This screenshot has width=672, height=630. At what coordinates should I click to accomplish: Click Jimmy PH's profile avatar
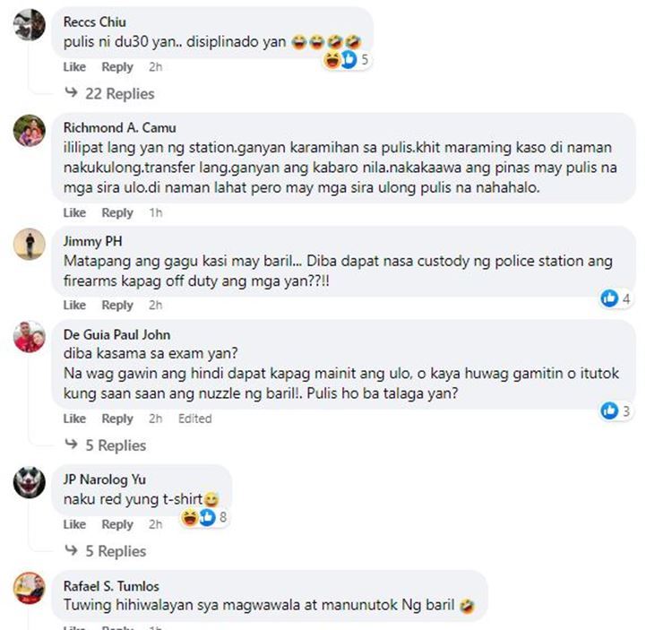30,245
